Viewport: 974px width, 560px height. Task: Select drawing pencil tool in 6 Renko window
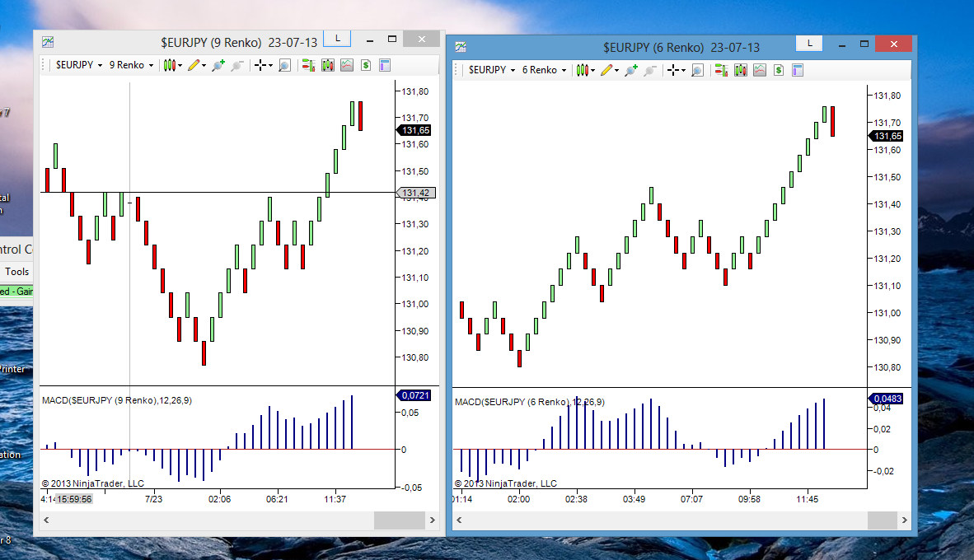[606, 70]
